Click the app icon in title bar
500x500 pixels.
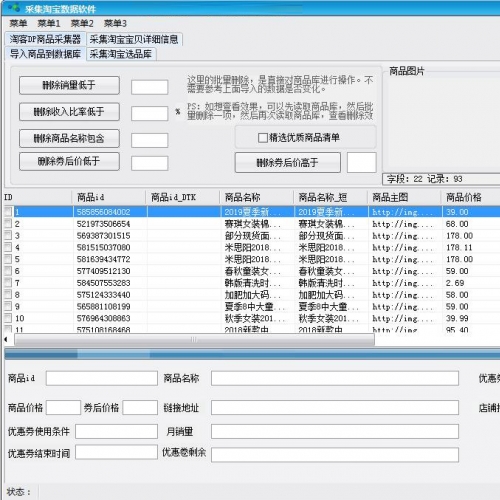[14, 7]
